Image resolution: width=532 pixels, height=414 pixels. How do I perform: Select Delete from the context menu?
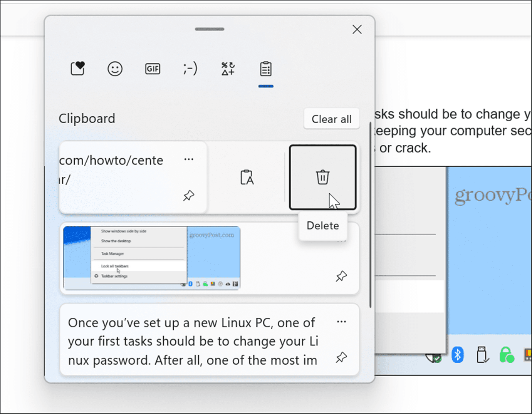pos(323,225)
